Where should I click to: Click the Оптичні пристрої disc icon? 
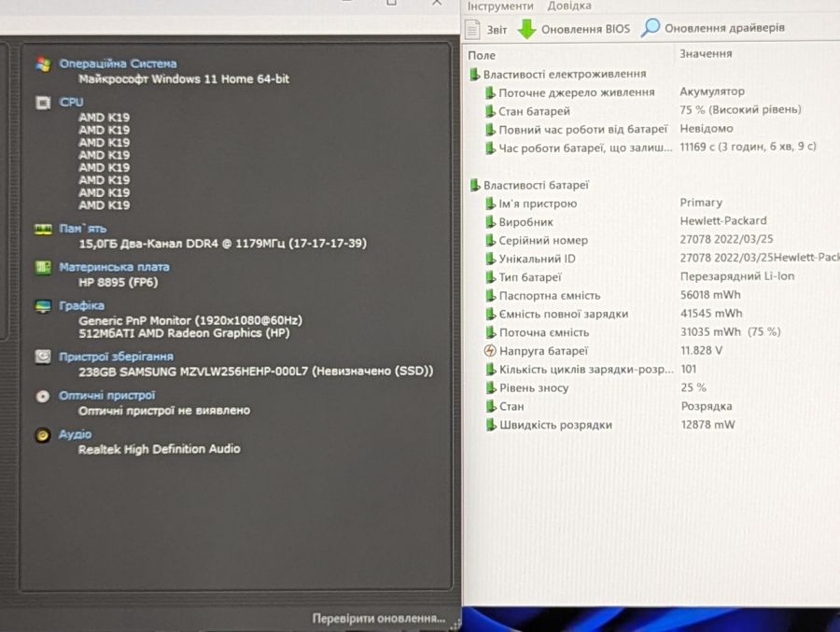pos(42,396)
